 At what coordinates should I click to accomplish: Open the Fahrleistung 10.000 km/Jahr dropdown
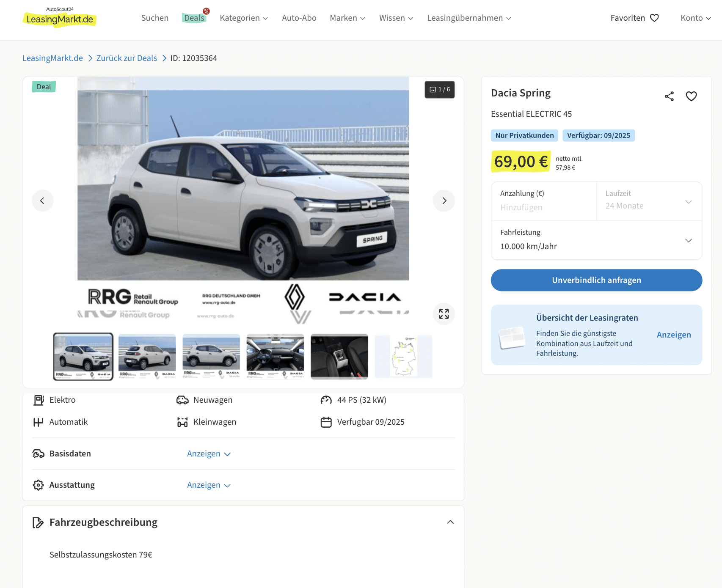pos(596,240)
